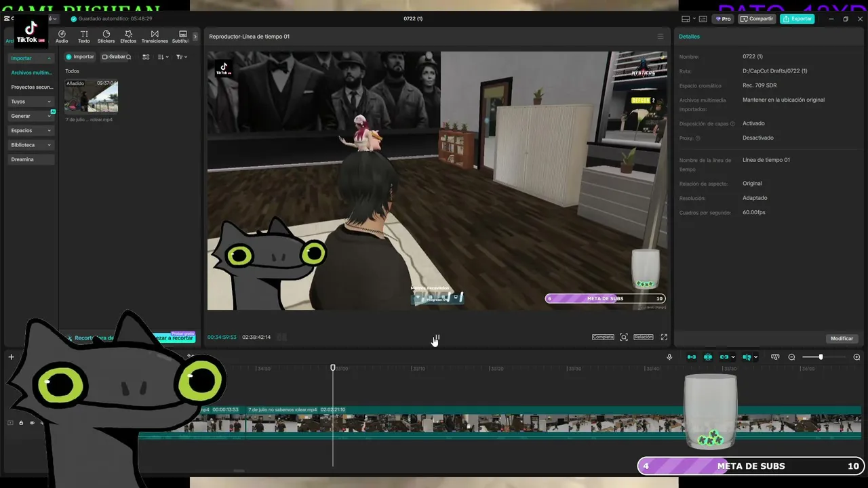Screen dimensions: 868x488
Task: Open the Stickers tab
Action: (x=106, y=37)
